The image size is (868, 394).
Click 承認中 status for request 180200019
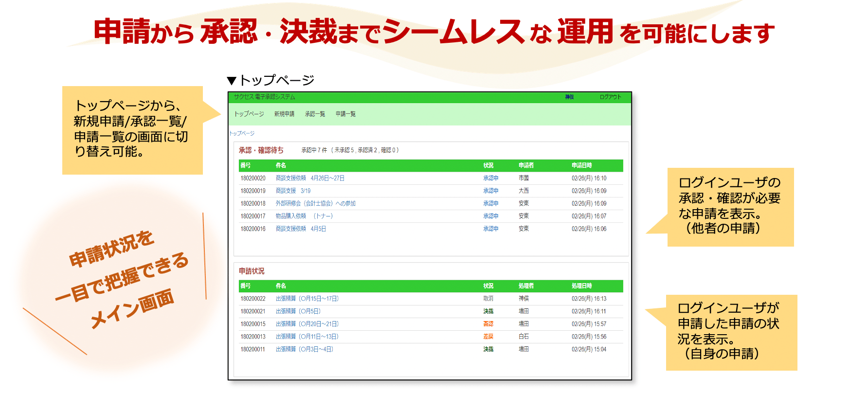pos(490,191)
